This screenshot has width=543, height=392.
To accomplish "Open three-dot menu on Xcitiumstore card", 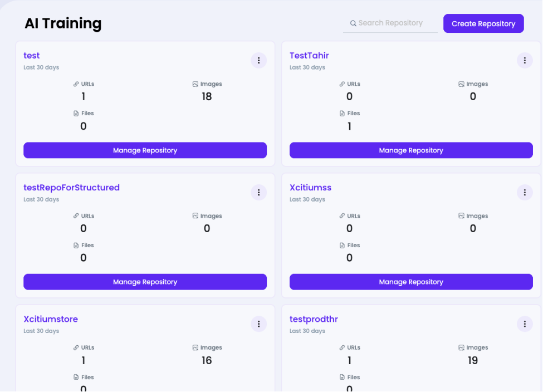I will click(x=258, y=324).
